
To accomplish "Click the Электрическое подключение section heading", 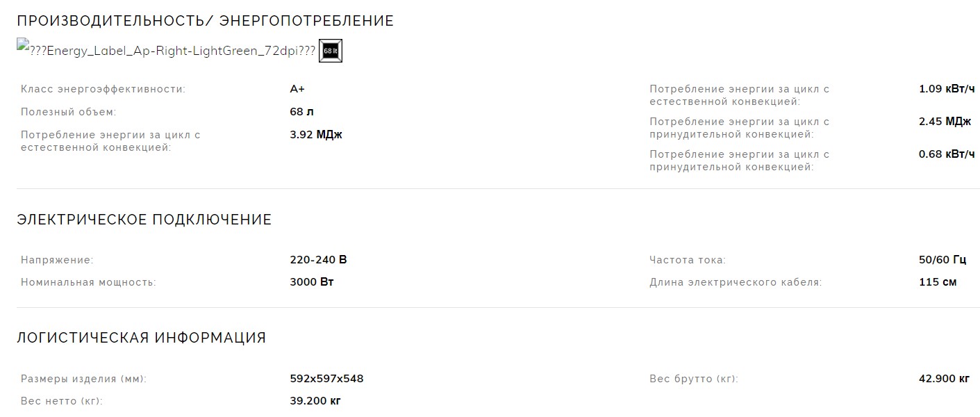I will tap(144, 220).
